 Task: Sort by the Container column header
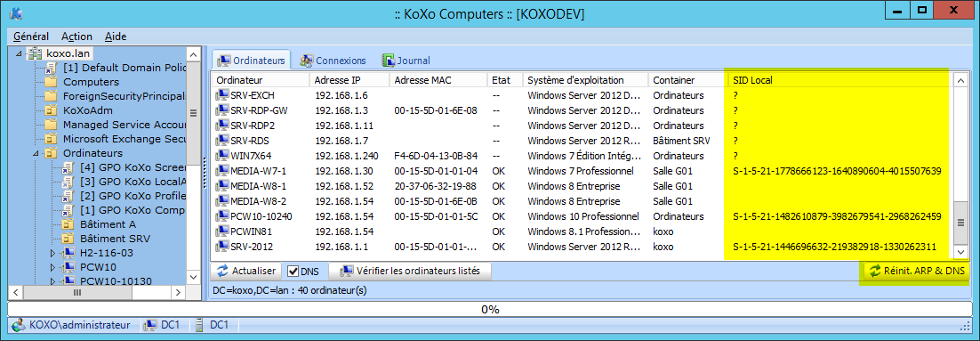(x=687, y=80)
